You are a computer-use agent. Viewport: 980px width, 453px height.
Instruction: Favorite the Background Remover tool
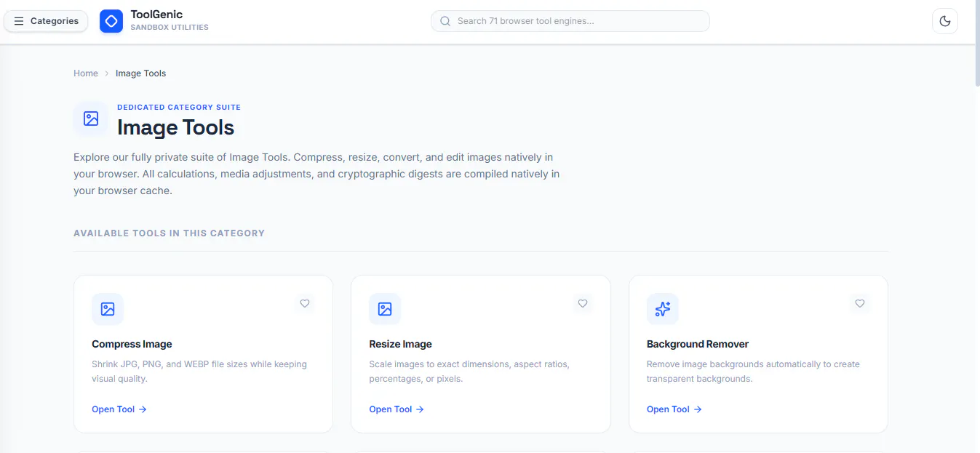point(860,303)
